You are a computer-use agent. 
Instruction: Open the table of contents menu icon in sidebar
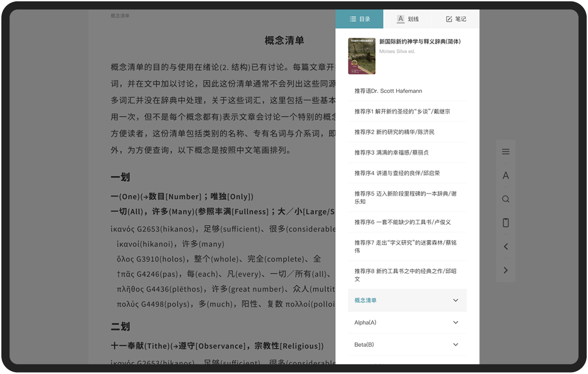(x=505, y=152)
